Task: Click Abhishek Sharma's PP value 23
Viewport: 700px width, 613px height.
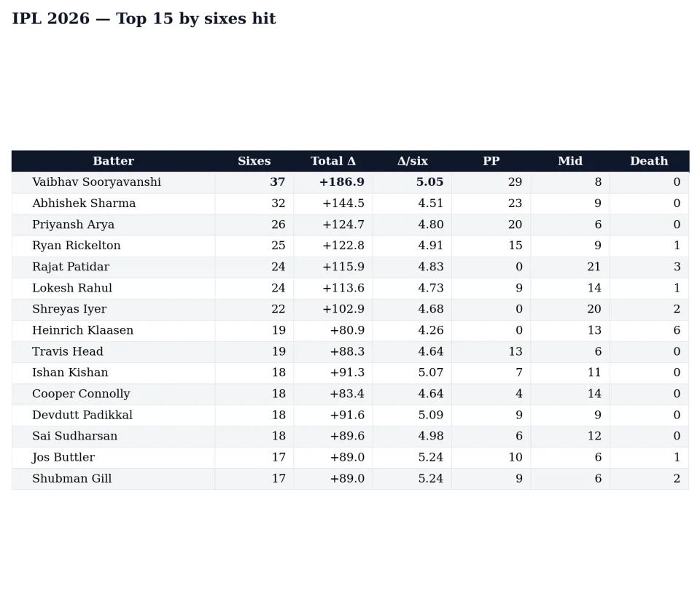Action: coord(516,203)
